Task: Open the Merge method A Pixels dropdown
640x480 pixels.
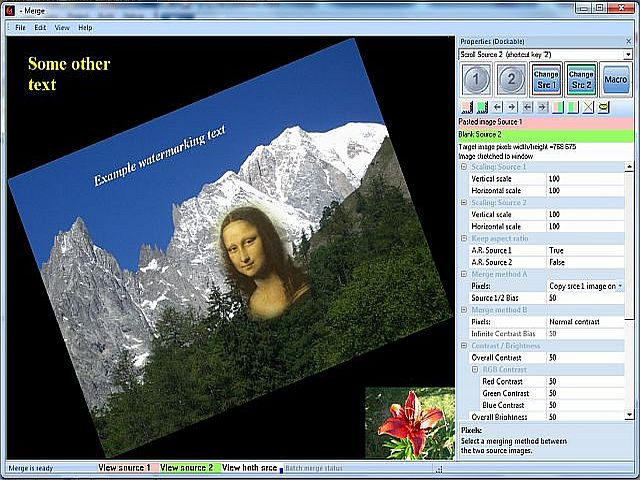Action: coord(620,286)
